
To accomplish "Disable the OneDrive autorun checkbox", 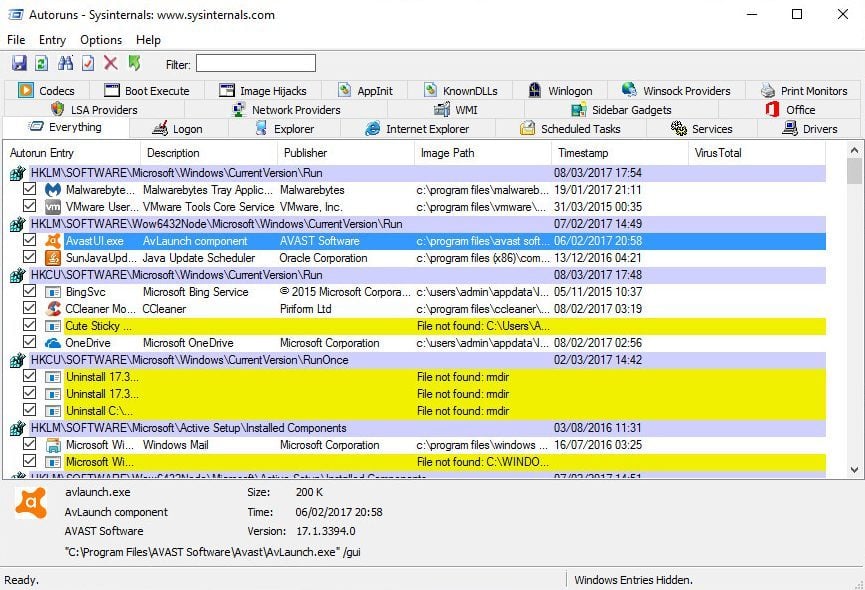I will pyautogui.click(x=29, y=343).
